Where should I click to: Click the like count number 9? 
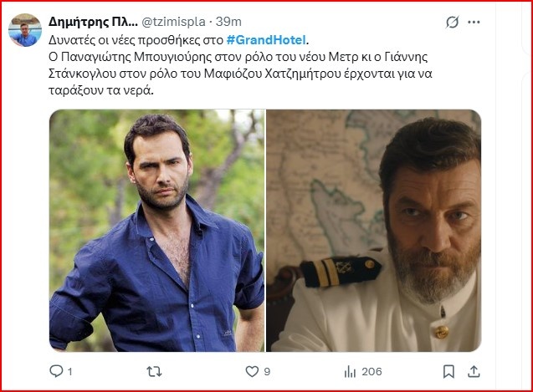(267, 371)
